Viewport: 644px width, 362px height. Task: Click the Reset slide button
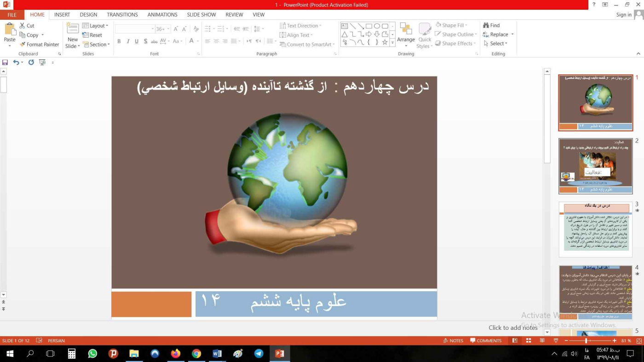click(x=92, y=35)
